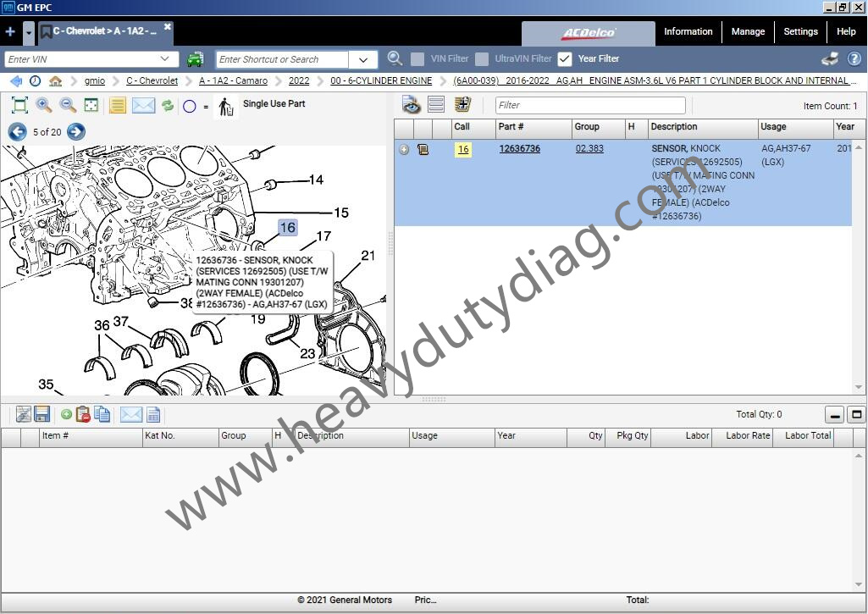
Task: Open the order list report sheet icon
Action: [154, 415]
